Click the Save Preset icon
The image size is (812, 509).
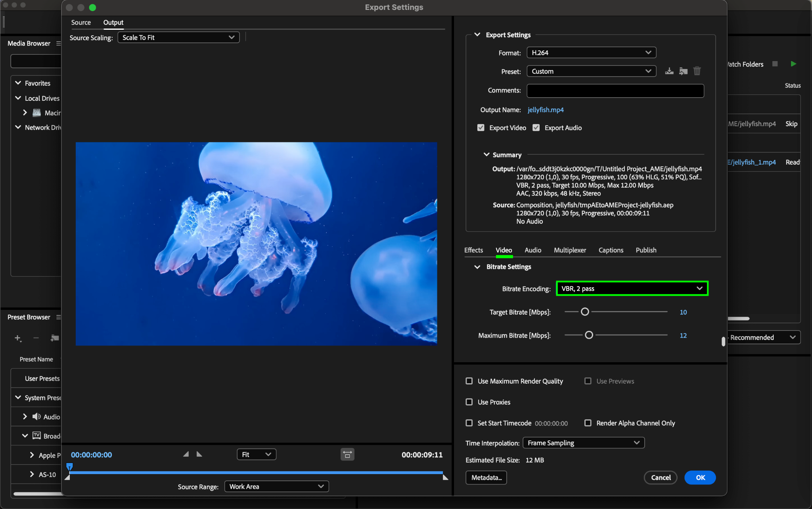pos(669,71)
